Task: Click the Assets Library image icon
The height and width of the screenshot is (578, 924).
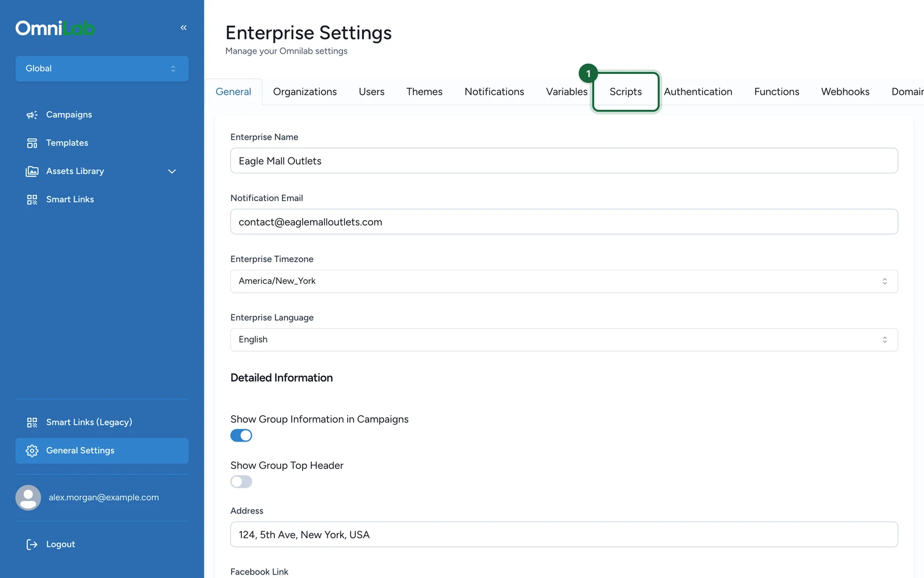Action: point(32,172)
